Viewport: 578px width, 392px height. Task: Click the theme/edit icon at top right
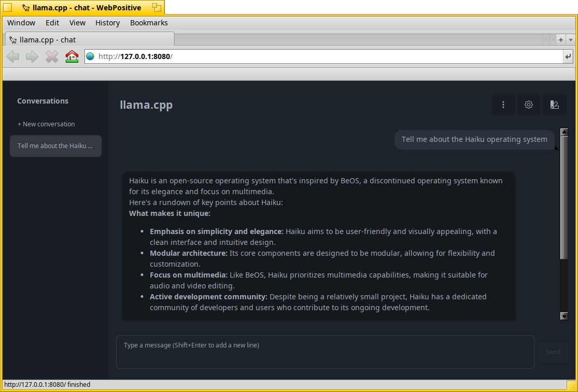tap(554, 105)
